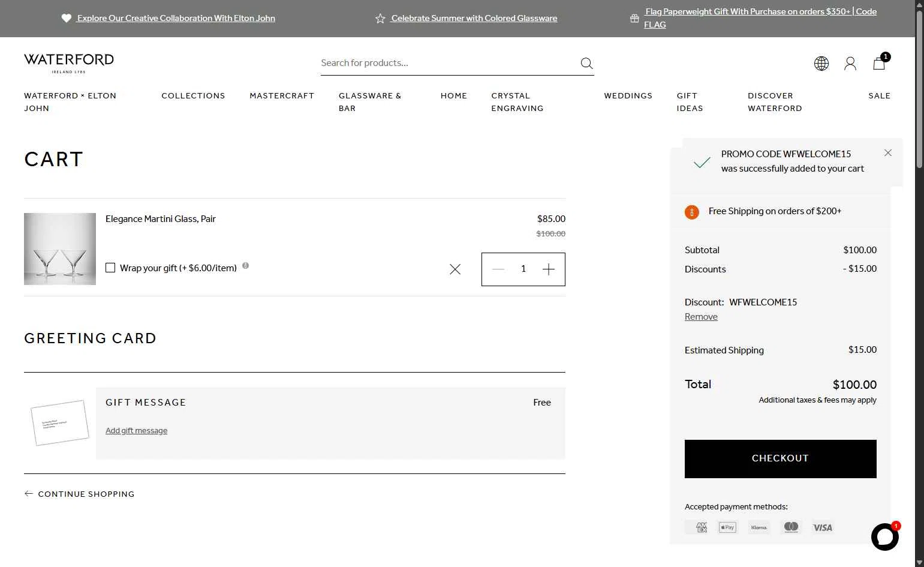This screenshot has height=567, width=924.
Task: Click the Waterford logo
Action: (x=69, y=63)
